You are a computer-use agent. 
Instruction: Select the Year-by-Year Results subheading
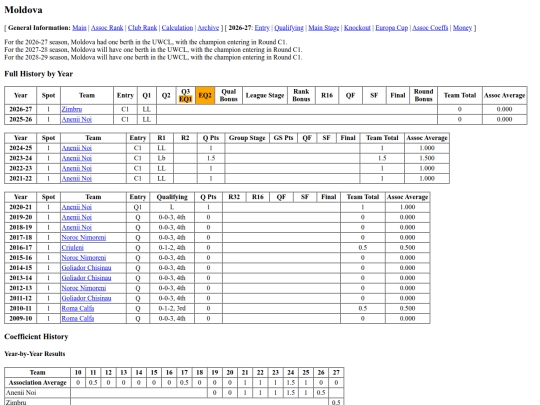34,354
